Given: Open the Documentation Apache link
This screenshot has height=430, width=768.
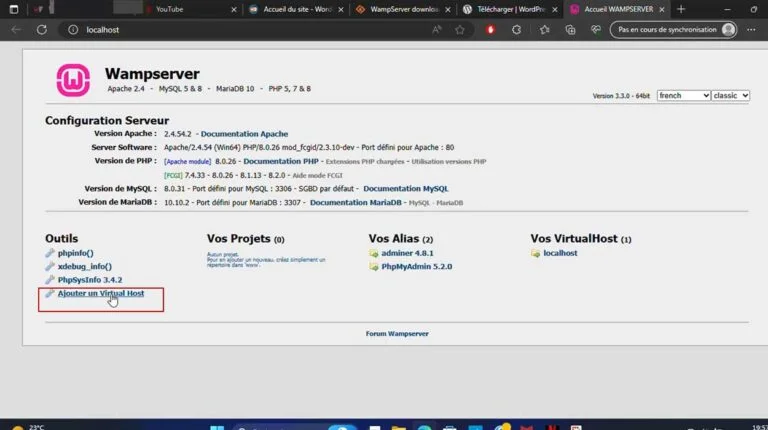Looking at the screenshot, I should 244,134.
